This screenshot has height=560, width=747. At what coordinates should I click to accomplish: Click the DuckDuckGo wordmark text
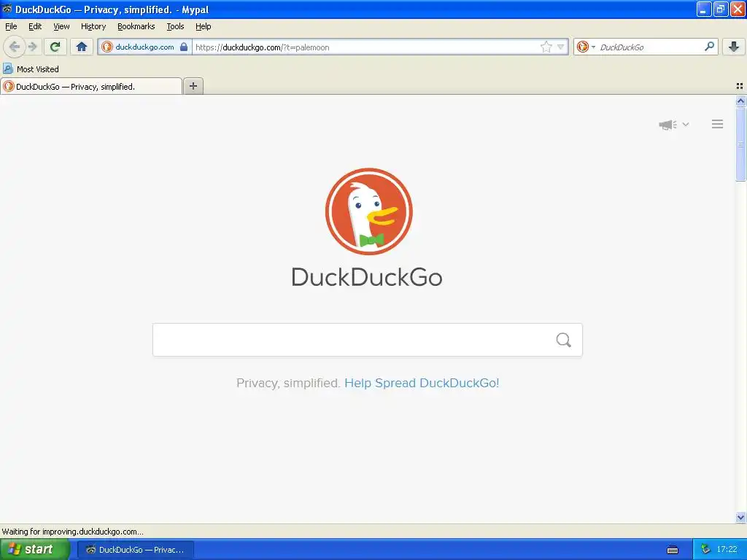[367, 277]
